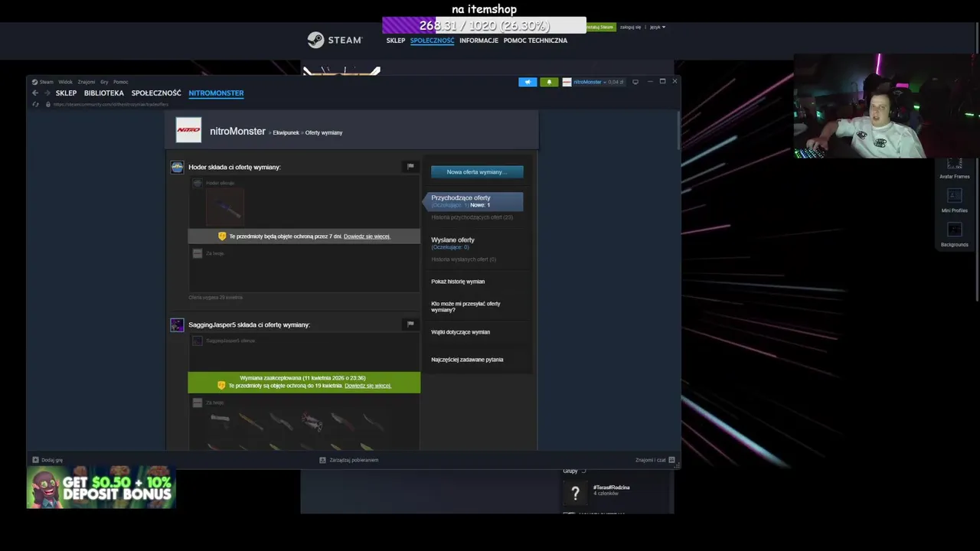980x551 pixels.
Task: Click Dowiedz się więcej in the green accepted banner
Action: 367,386
